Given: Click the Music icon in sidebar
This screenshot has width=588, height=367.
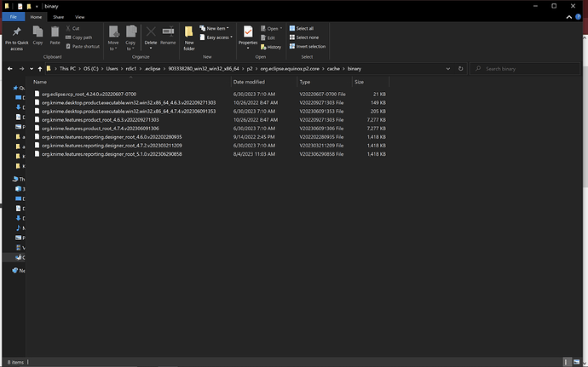Looking at the screenshot, I should click(18, 228).
